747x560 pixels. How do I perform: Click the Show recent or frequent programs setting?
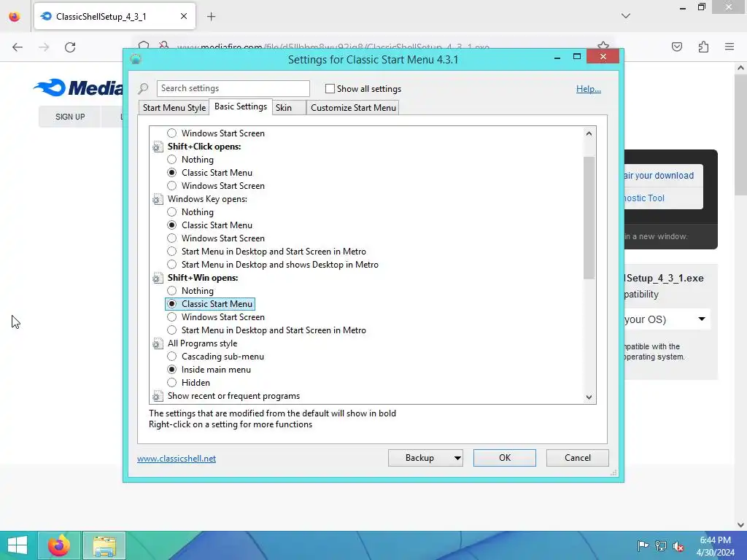tap(233, 396)
